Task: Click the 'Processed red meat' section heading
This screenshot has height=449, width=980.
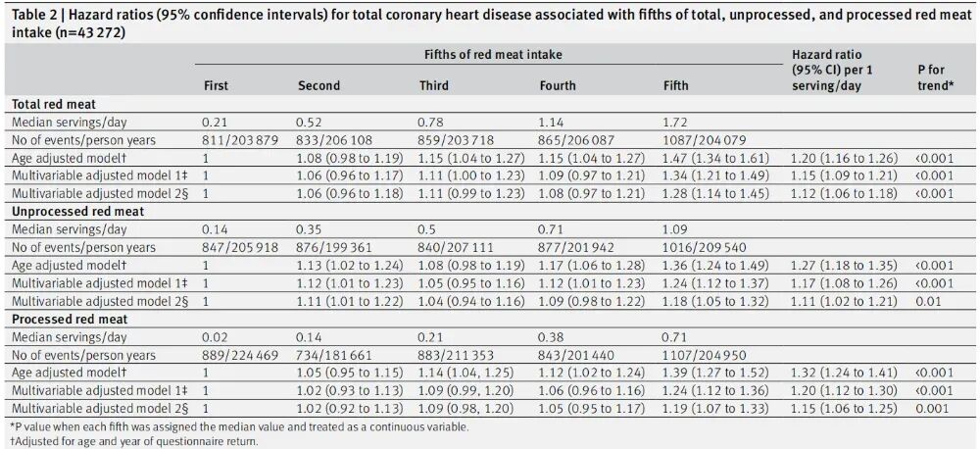Action: (65, 319)
